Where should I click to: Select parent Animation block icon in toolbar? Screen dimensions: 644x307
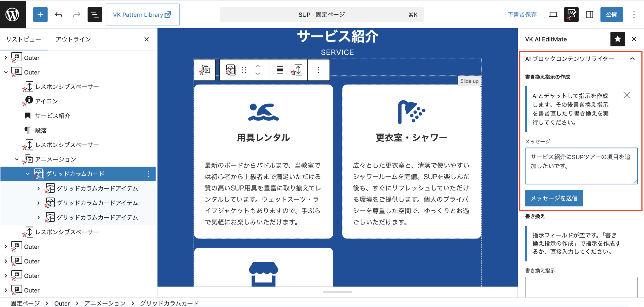click(205, 70)
